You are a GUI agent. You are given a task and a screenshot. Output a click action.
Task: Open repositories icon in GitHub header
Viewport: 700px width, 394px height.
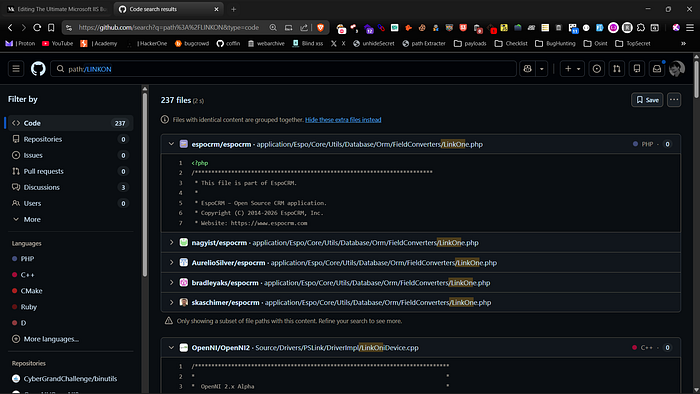click(637, 69)
